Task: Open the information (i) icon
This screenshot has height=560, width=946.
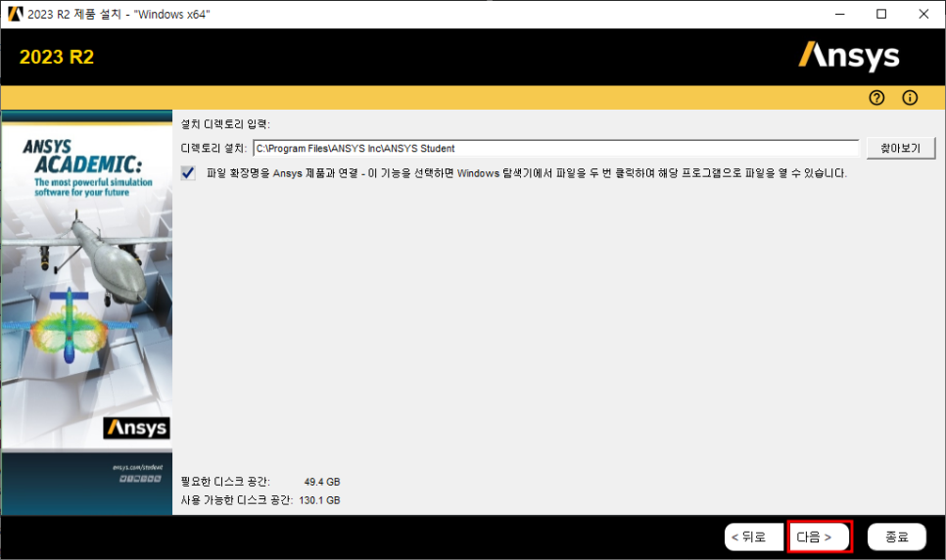Action: point(910,98)
